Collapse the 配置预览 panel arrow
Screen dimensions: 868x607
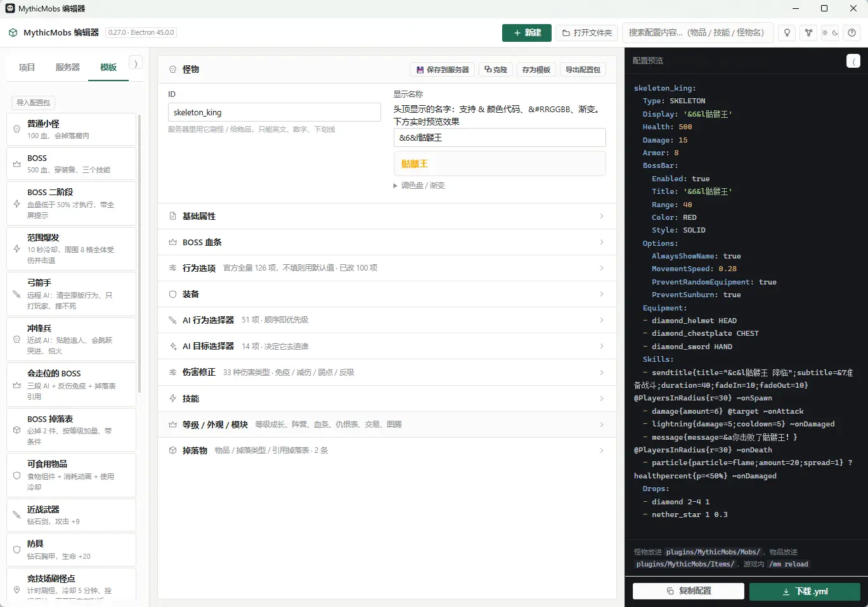coord(853,61)
